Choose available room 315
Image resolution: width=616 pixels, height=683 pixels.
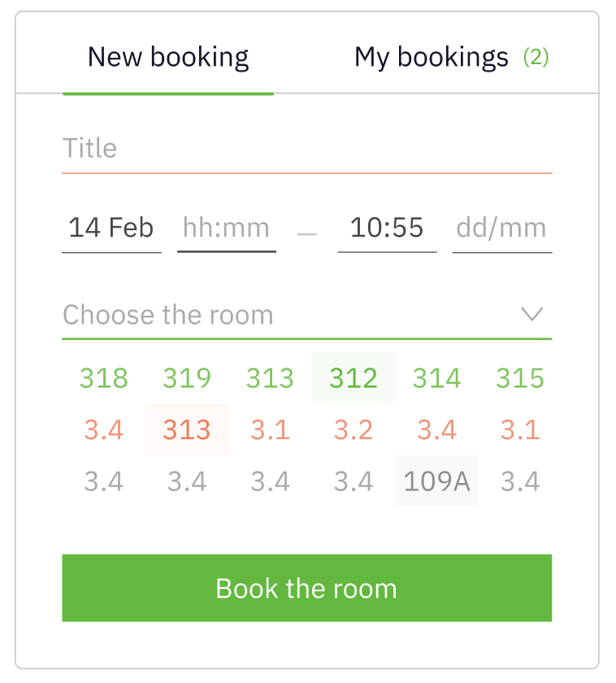click(x=520, y=378)
